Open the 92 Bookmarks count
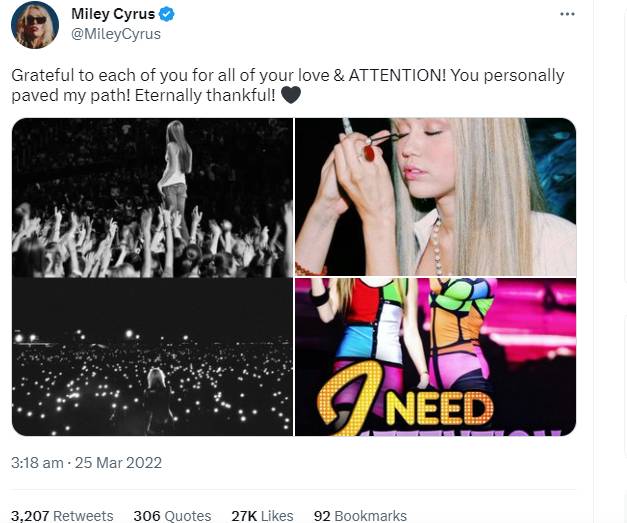Screen dimensions: 627x523 tap(360, 516)
